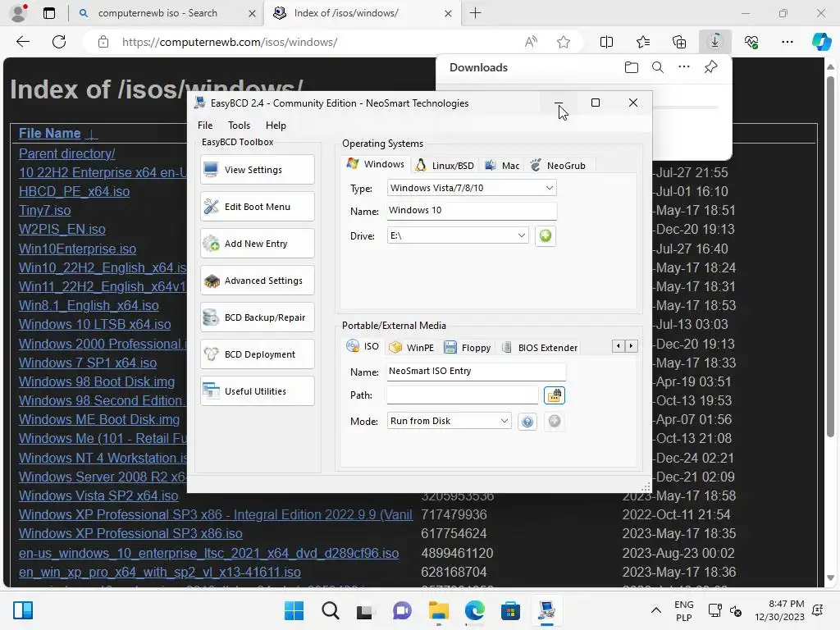This screenshot has width=840, height=630.
Task: Open the Help menu in EasyBCD
Action: pos(276,126)
